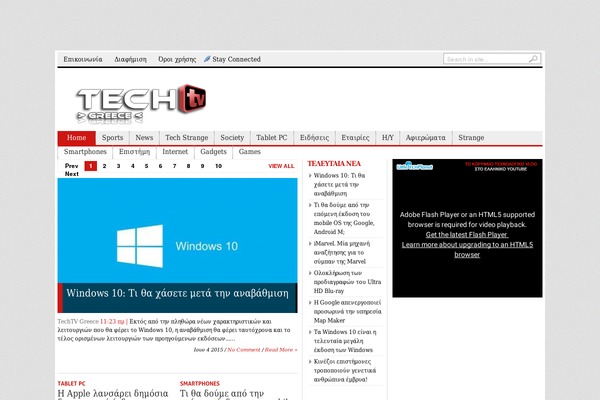Click the search magnifier icon
The image size is (600, 400).
click(533, 59)
